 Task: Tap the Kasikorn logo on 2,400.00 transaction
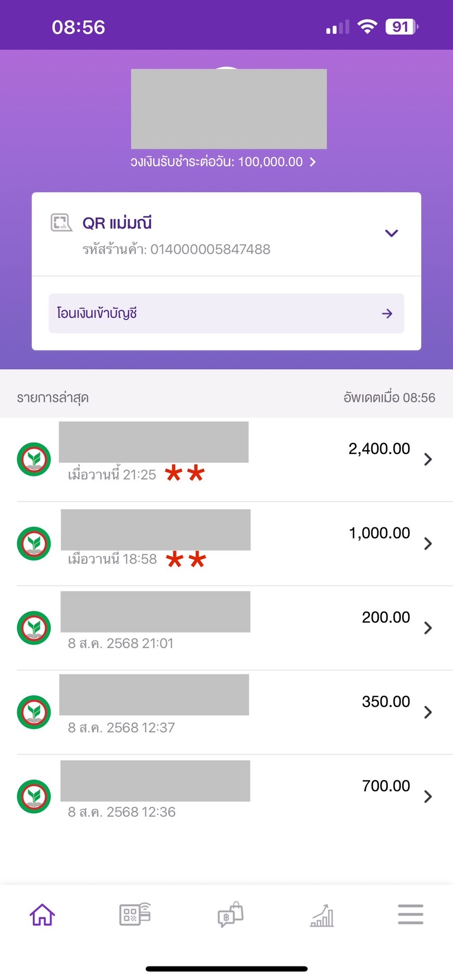point(34,459)
